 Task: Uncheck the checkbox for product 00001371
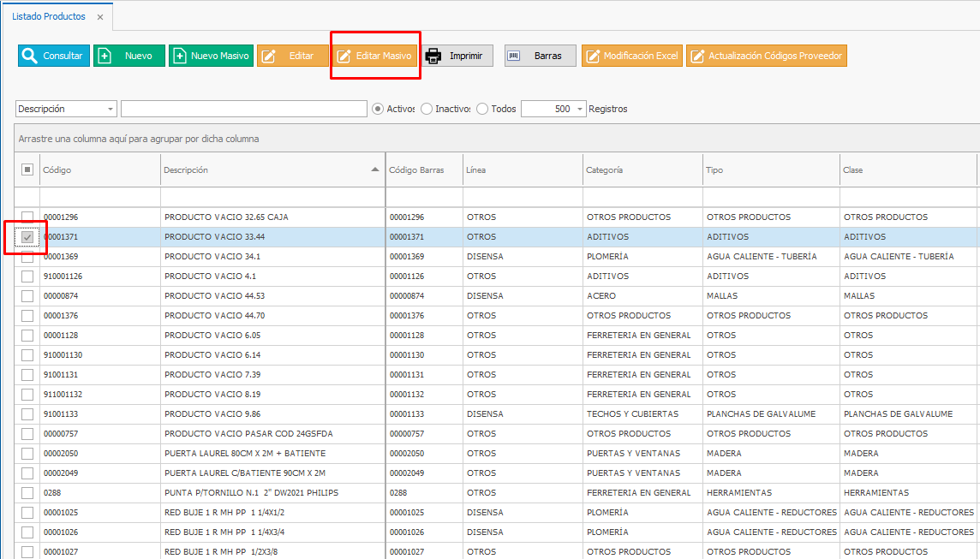27,237
